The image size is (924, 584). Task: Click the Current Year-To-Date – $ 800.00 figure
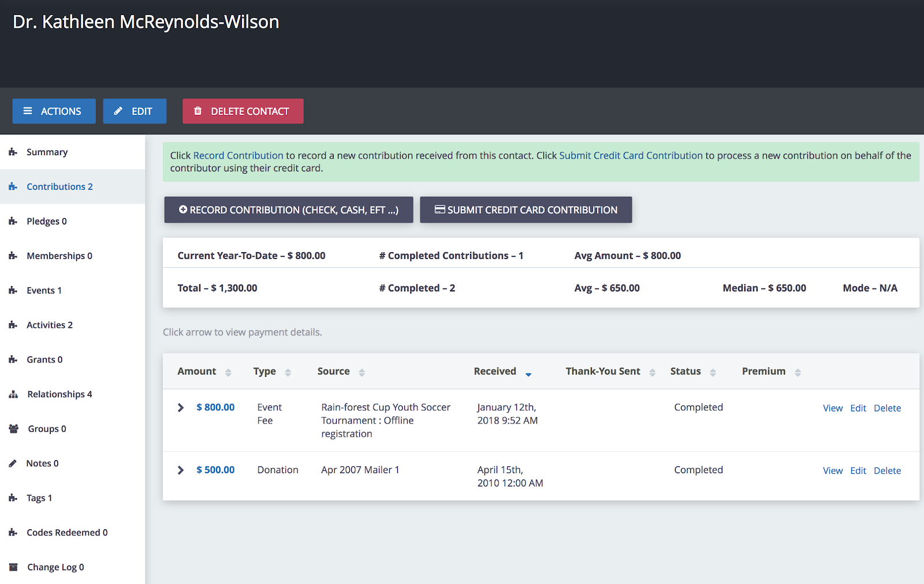click(x=252, y=256)
